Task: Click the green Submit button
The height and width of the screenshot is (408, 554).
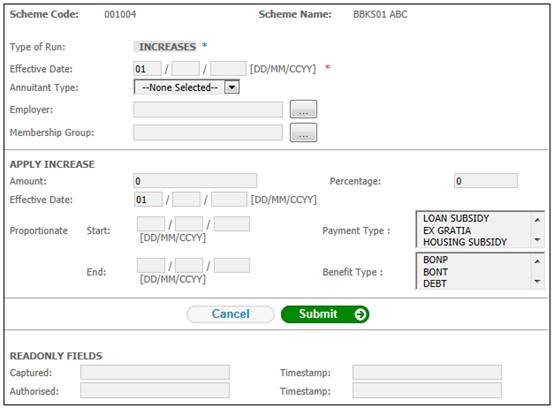Action: coord(325,314)
